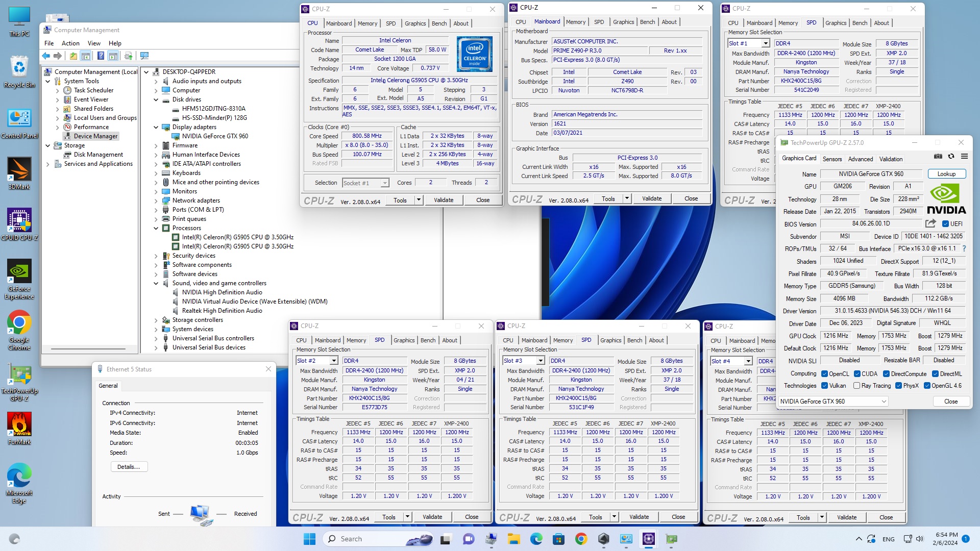Click Validate in the CPU-Z CPU tab window
Screen dimensions: 980x551
tap(444, 200)
